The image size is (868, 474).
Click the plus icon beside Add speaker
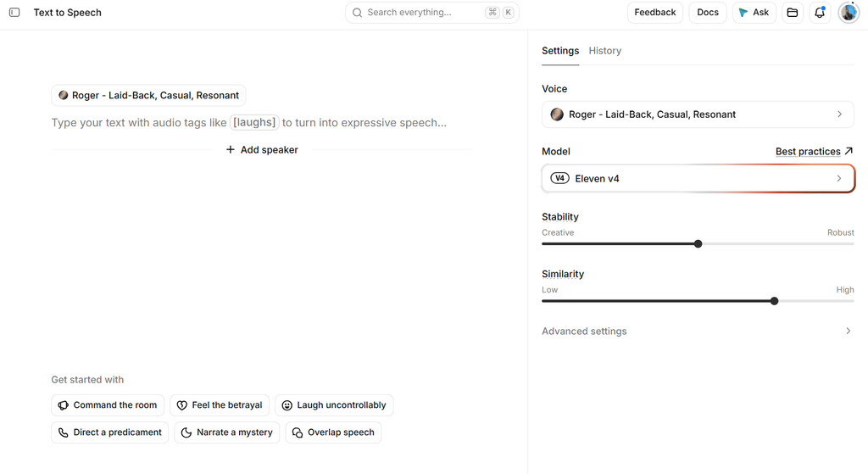(x=231, y=150)
